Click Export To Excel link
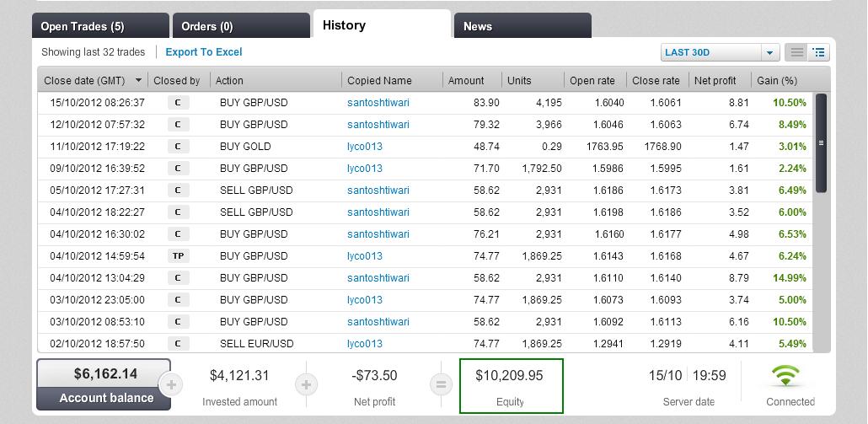This screenshot has height=424, width=868. [x=204, y=52]
